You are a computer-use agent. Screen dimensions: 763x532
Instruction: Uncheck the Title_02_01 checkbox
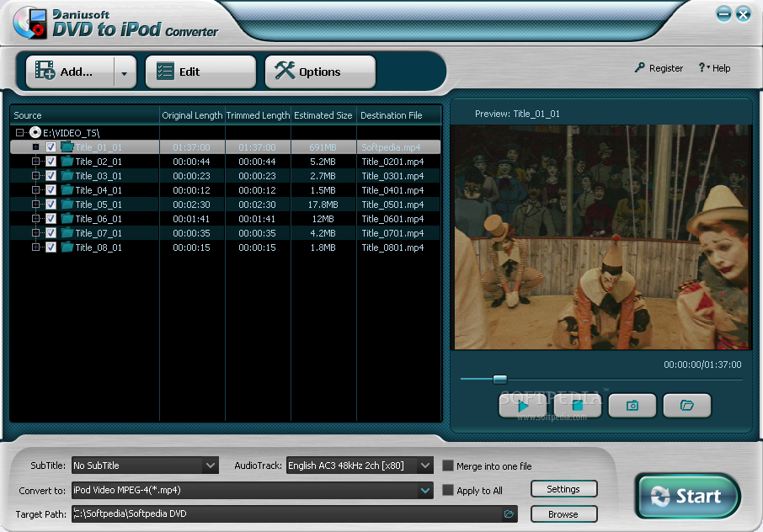tap(51, 161)
